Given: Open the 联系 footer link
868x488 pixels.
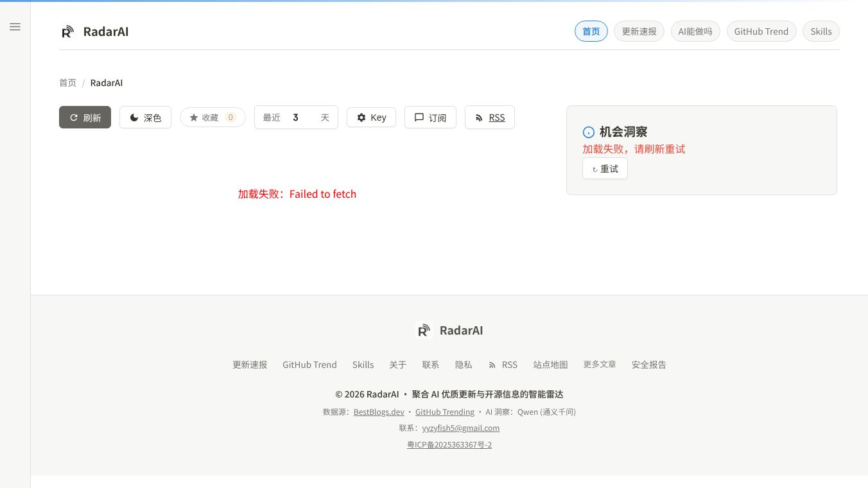Looking at the screenshot, I should point(431,365).
